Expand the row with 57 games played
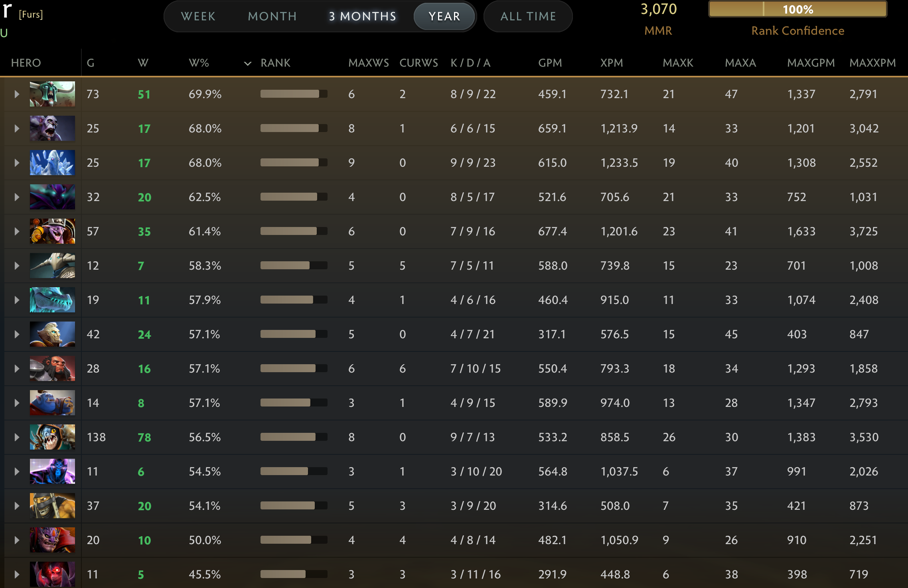Screen dimensions: 908x588 (x=17, y=231)
